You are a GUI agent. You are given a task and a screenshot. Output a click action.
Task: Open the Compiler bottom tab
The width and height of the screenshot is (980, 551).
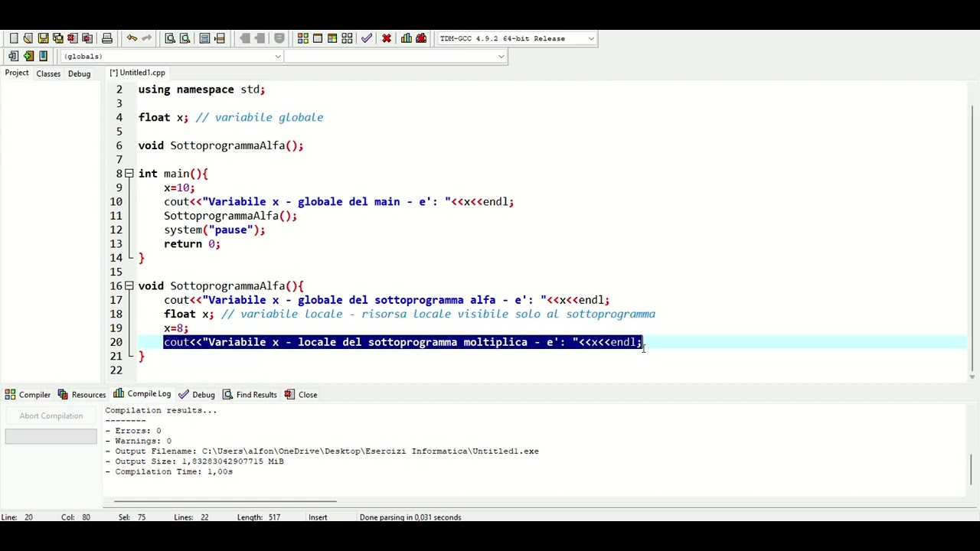[28, 395]
